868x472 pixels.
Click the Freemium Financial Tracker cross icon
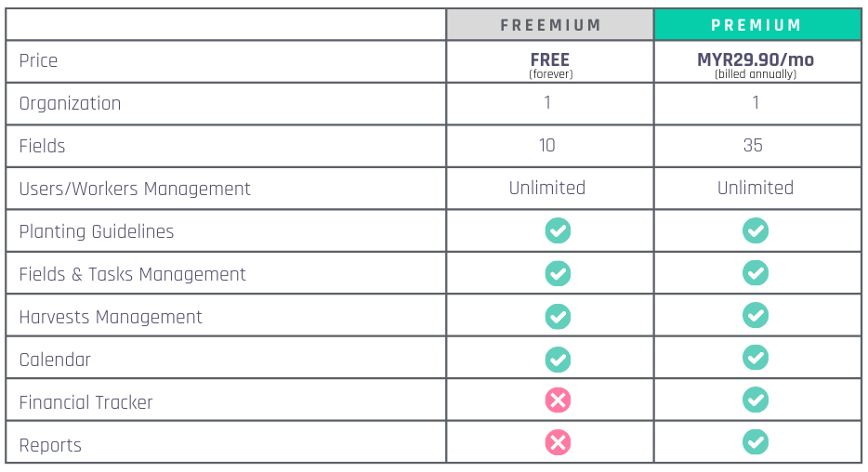[x=558, y=400]
